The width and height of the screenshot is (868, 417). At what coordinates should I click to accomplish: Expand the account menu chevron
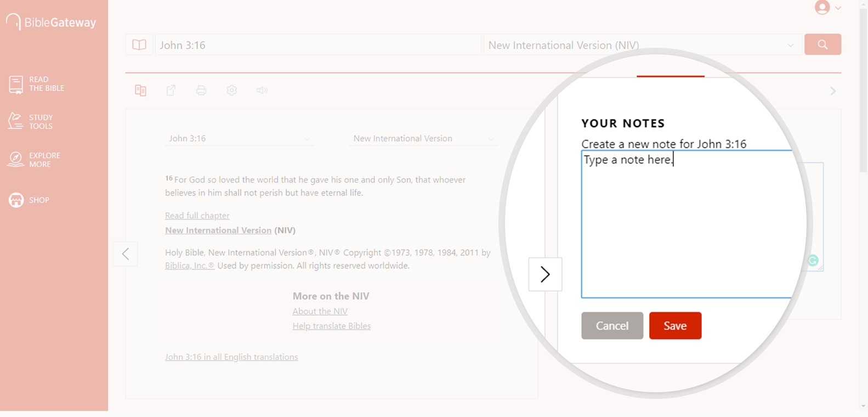(838, 8)
